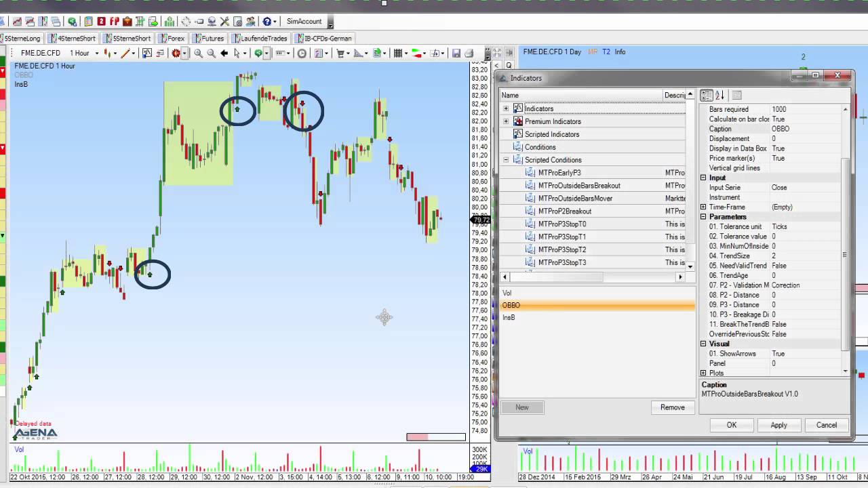Cancel the Indicators dialog
Screen dimensions: 868x488
[x=826, y=425]
